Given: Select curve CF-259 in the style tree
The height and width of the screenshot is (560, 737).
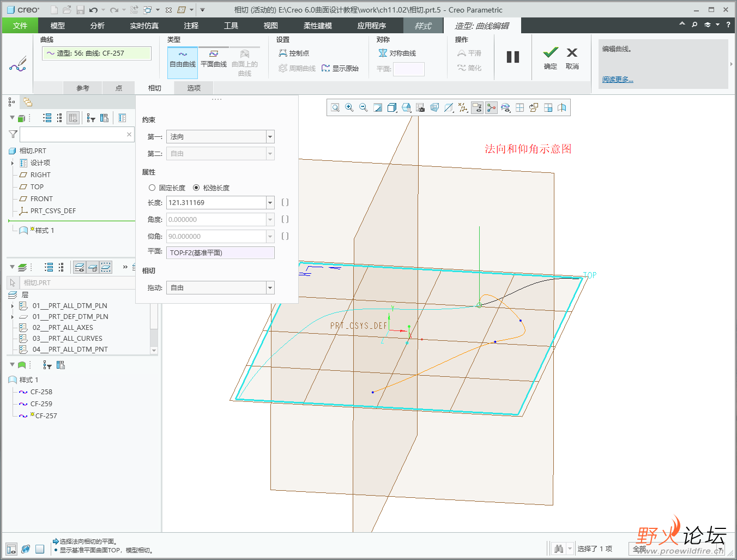Looking at the screenshot, I should coord(41,404).
